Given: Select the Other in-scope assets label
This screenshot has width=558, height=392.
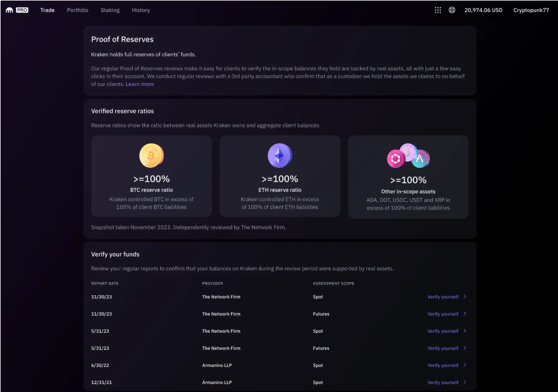Looking at the screenshot, I should tap(408, 192).
